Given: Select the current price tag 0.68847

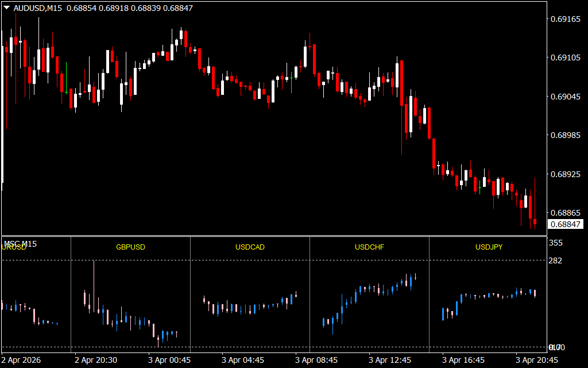Looking at the screenshot, I should coord(565,224).
